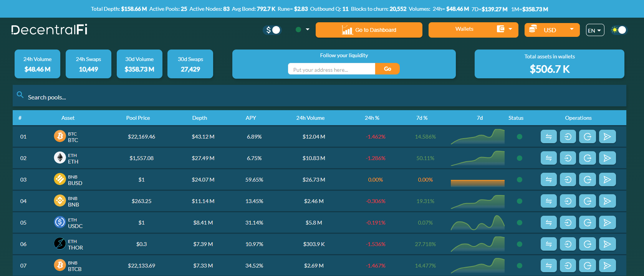Click the Bitcoin logo in row 01
The height and width of the screenshot is (276, 644).
click(x=60, y=136)
